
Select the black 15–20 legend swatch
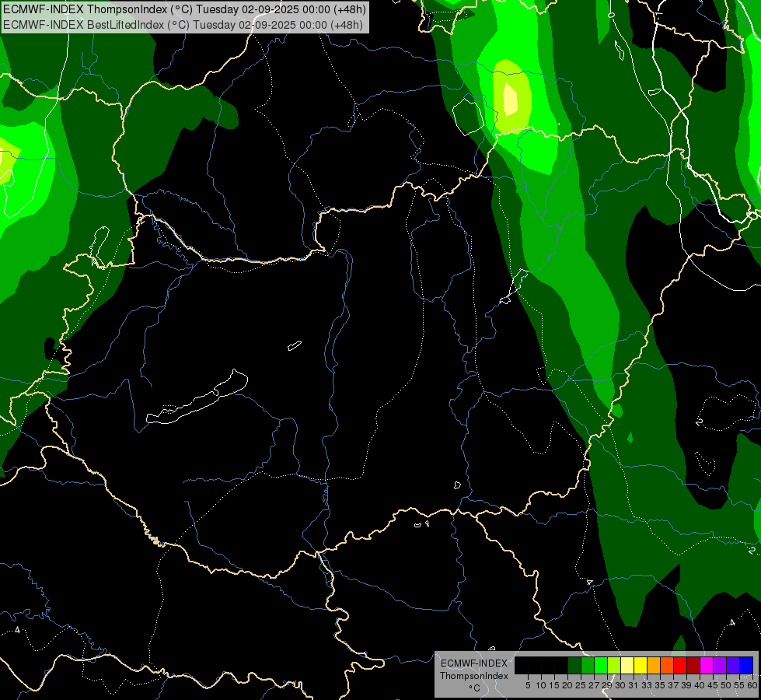[561, 665]
